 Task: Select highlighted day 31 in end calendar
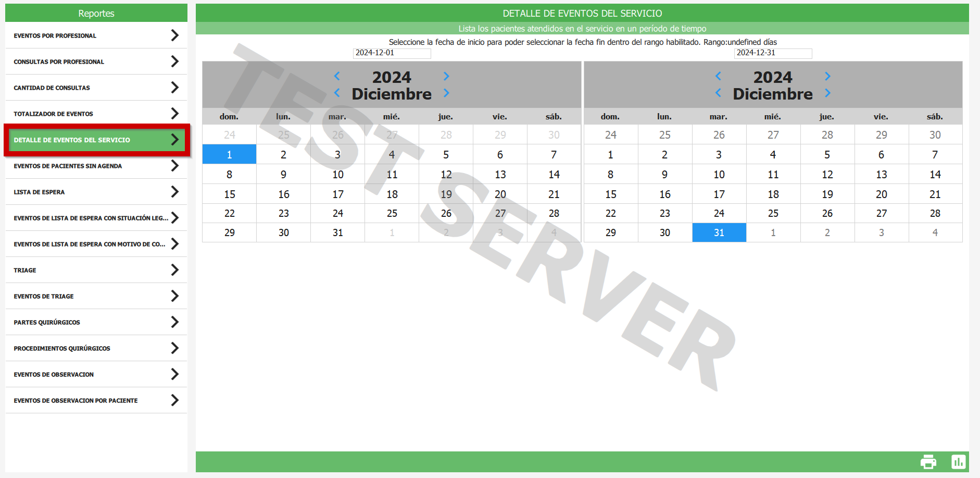click(x=719, y=232)
